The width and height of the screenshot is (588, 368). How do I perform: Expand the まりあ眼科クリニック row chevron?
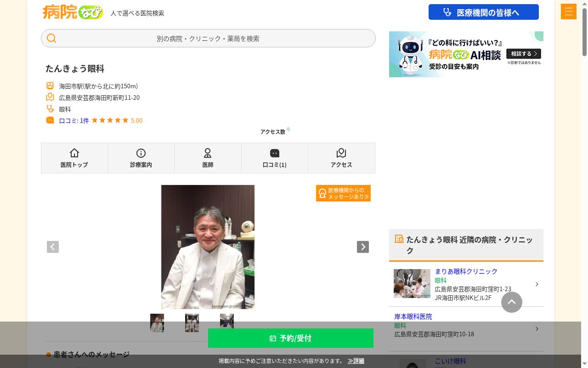tap(537, 284)
